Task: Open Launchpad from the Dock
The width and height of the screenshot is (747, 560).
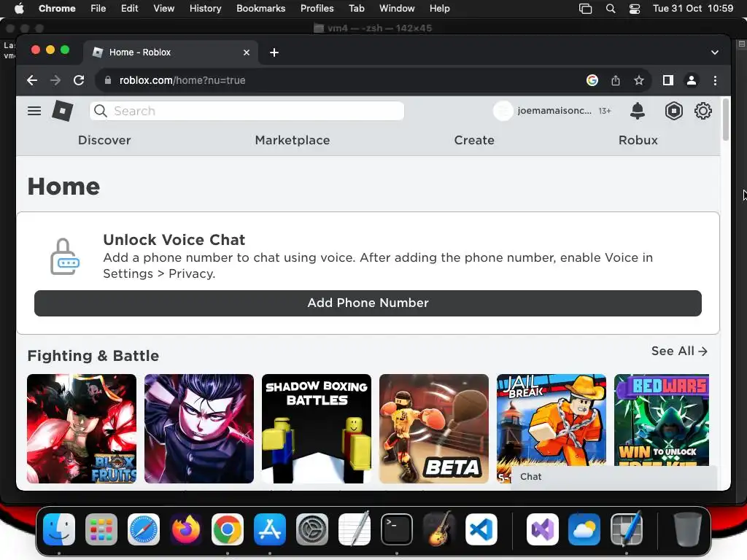Action: tap(101, 529)
